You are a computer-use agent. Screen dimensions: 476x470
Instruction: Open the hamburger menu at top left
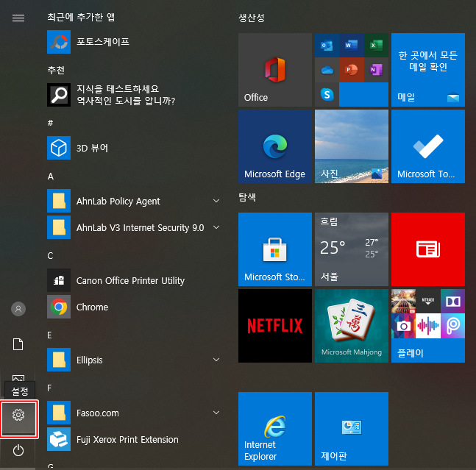pos(18,18)
